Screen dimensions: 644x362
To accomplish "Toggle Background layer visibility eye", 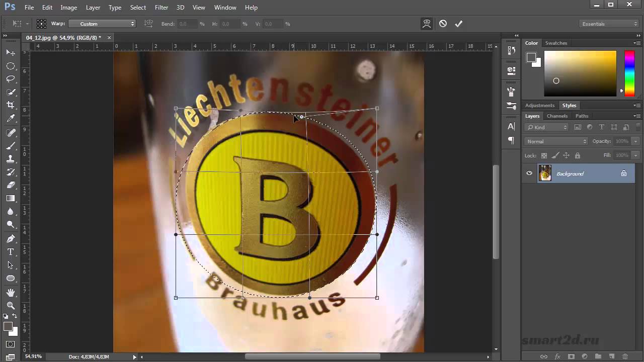I will click(x=529, y=173).
